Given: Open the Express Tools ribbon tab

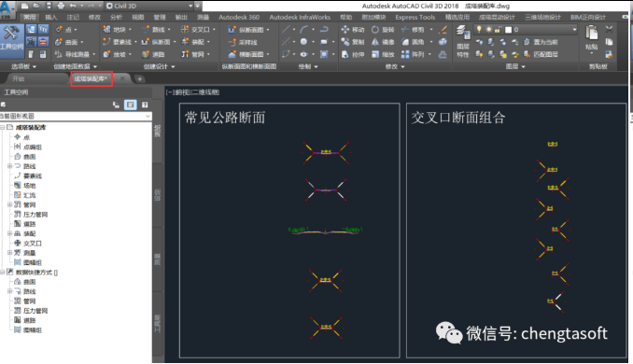Looking at the screenshot, I should (x=415, y=17).
